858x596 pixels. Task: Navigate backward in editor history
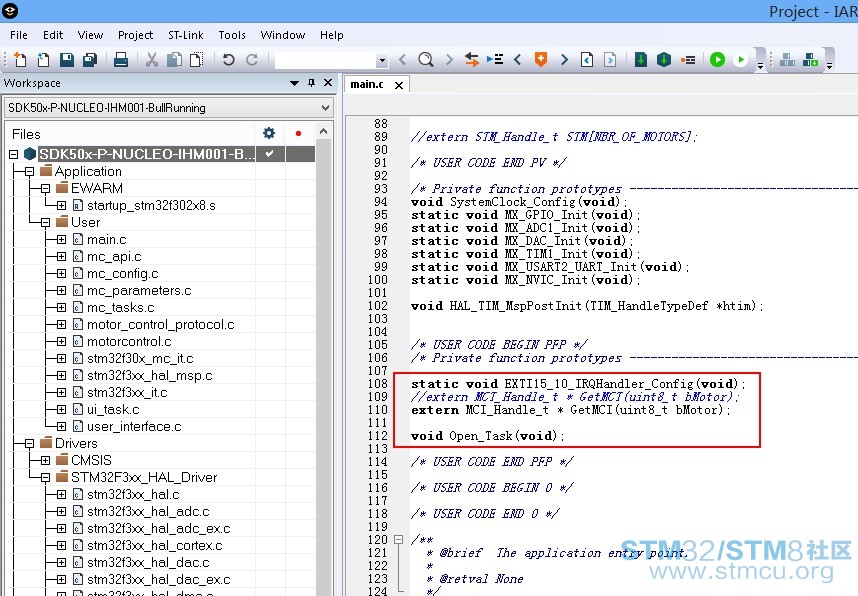pyautogui.click(x=587, y=60)
